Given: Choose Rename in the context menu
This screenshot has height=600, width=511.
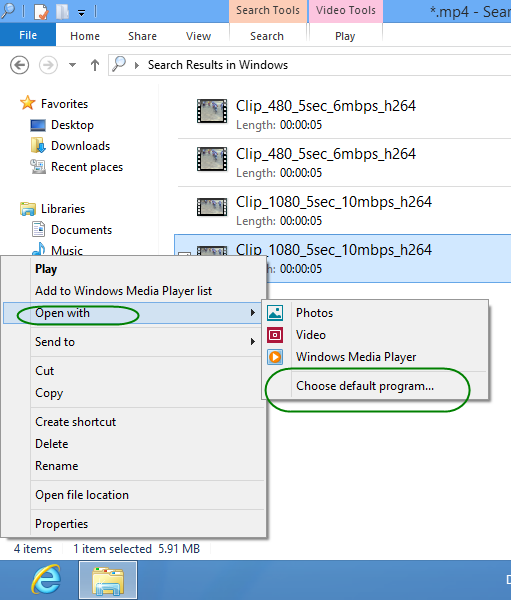Looking at the screenshot, I should [x=134, y=466].
